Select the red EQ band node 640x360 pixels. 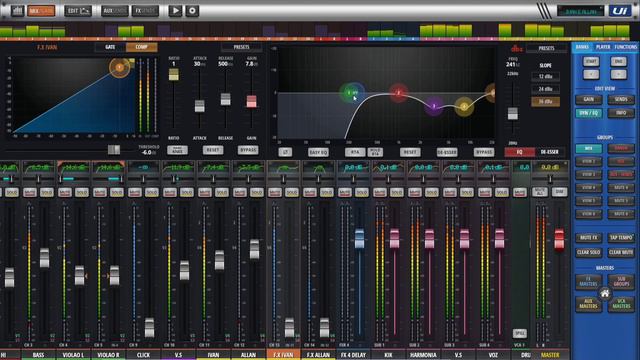tap(399, 93)
